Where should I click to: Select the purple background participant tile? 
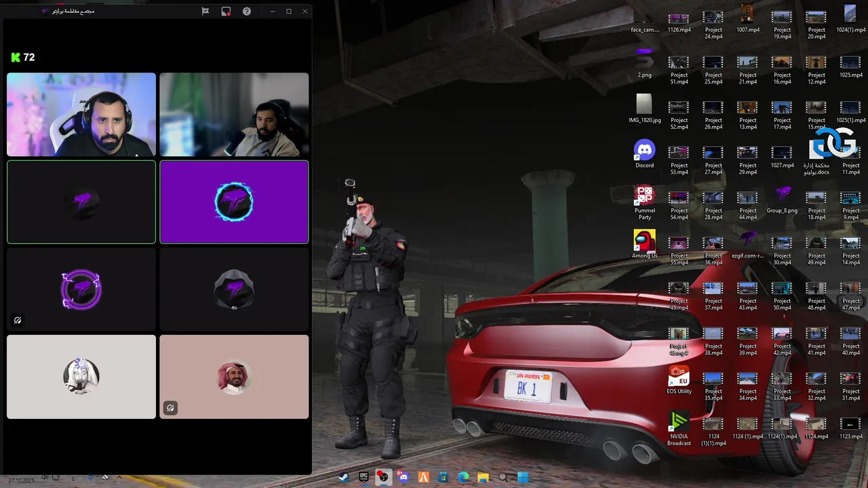pyautogui.click(x=234, y=202)
